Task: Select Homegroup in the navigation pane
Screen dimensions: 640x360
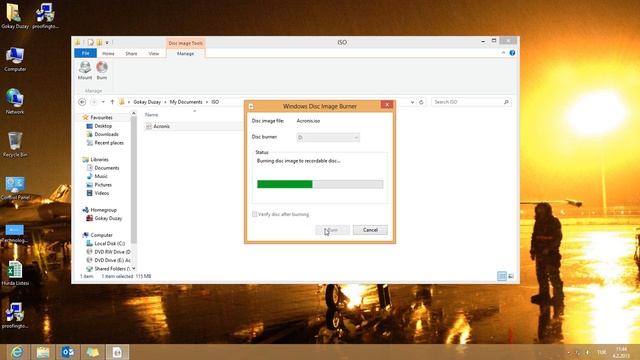Action: click(103, 210)
